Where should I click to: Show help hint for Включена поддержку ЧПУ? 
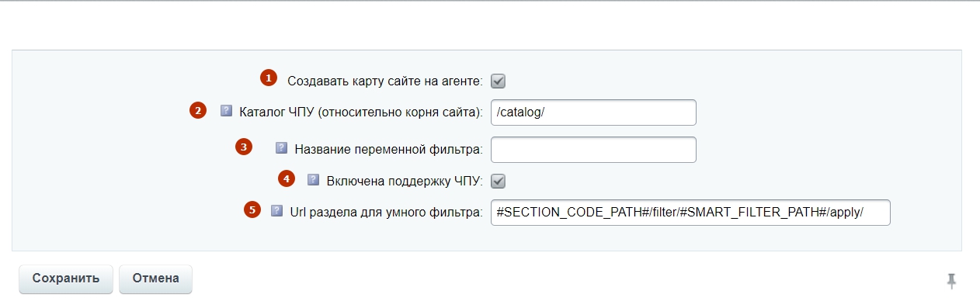point(314,179)
